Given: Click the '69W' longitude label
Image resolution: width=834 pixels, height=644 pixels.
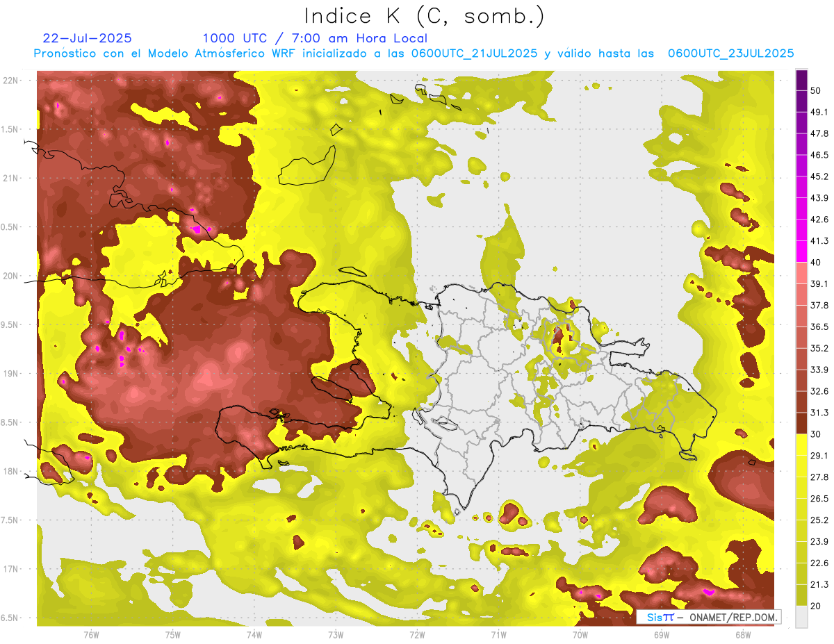Looking at the screenshot, I should click(662, 634).
